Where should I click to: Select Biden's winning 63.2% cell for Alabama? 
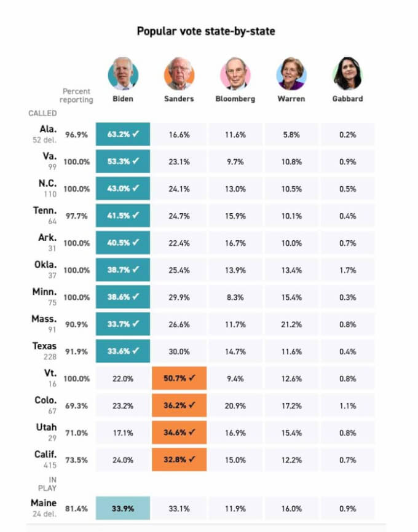tap(123, 135)
